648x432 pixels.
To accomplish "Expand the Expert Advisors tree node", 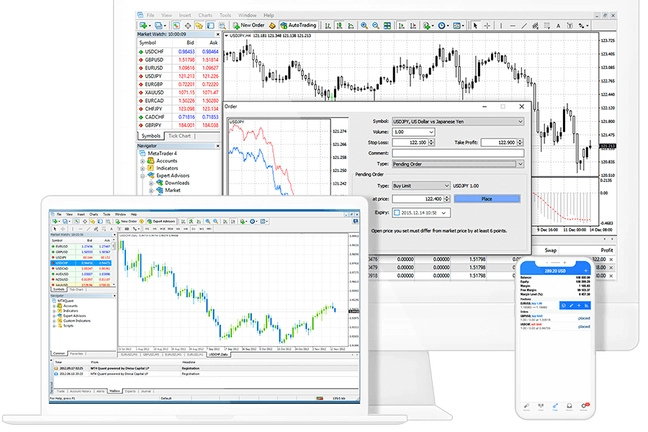I will [x=143, y=176].
